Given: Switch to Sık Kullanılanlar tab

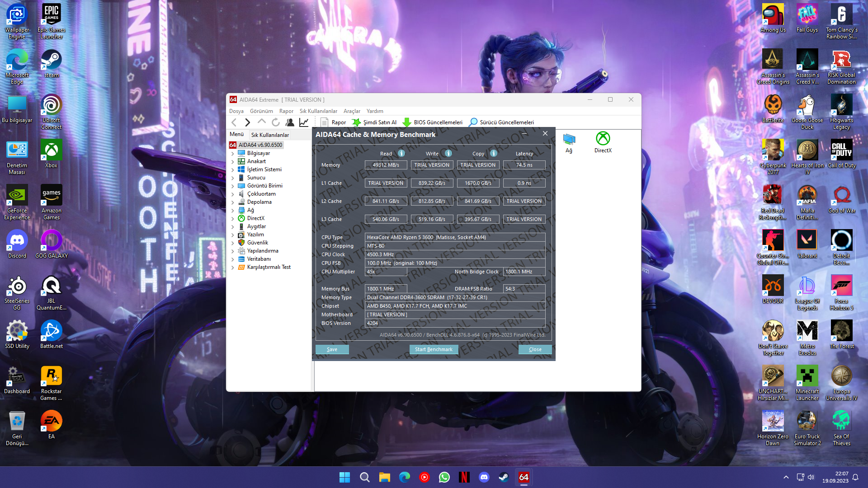Looking at the screenshot, I should coord(270,135).
